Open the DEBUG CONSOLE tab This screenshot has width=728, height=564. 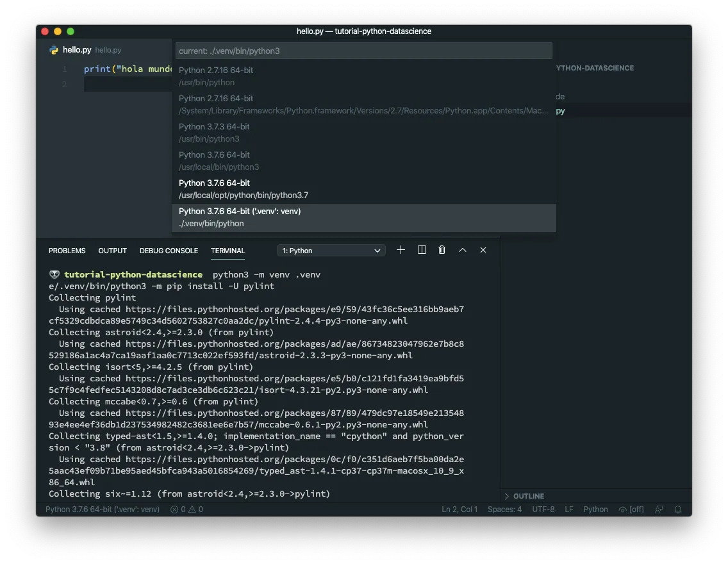coord(169,251)
